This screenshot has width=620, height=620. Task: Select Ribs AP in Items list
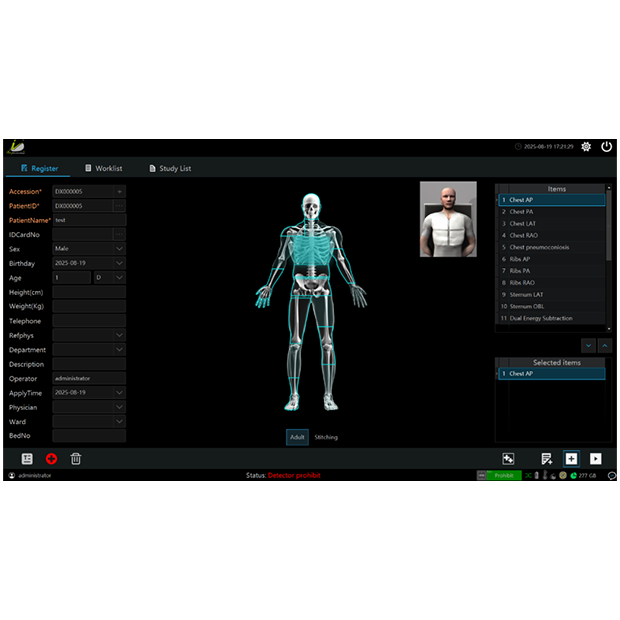(x=552, y=259)
